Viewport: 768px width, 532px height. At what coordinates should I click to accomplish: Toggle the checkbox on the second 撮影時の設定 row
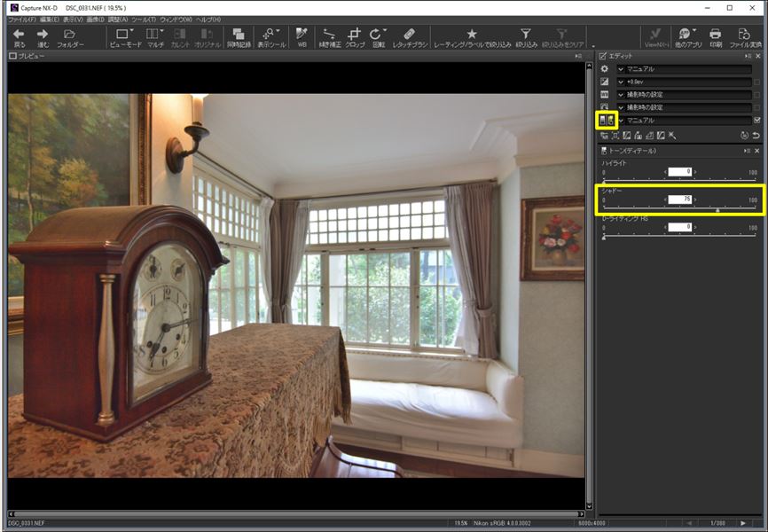pos(757,107)
